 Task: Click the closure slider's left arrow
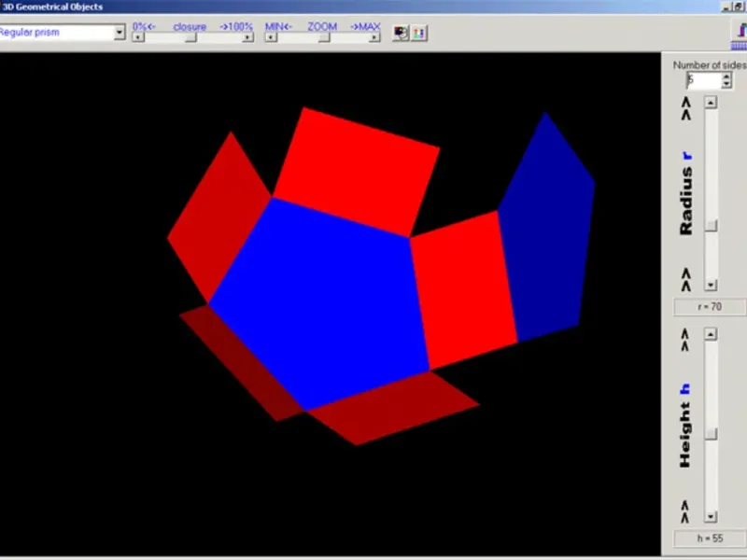pos(137,38)
